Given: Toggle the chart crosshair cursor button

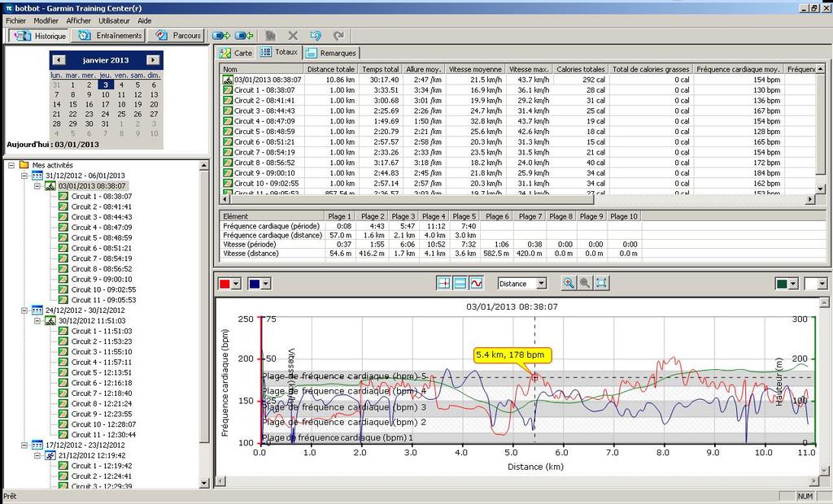Looking at the screenshot, I should [443, 283].
